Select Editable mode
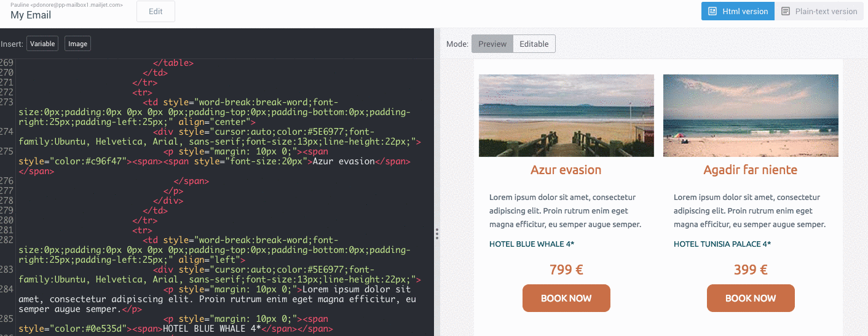This screenshot has height=336, width=868. click(x=534, y=44)
